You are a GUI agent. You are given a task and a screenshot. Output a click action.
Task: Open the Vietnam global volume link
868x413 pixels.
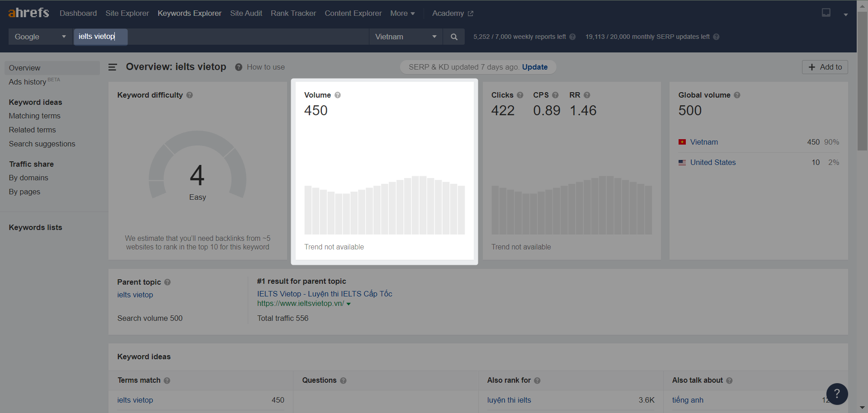click(704, 142)
